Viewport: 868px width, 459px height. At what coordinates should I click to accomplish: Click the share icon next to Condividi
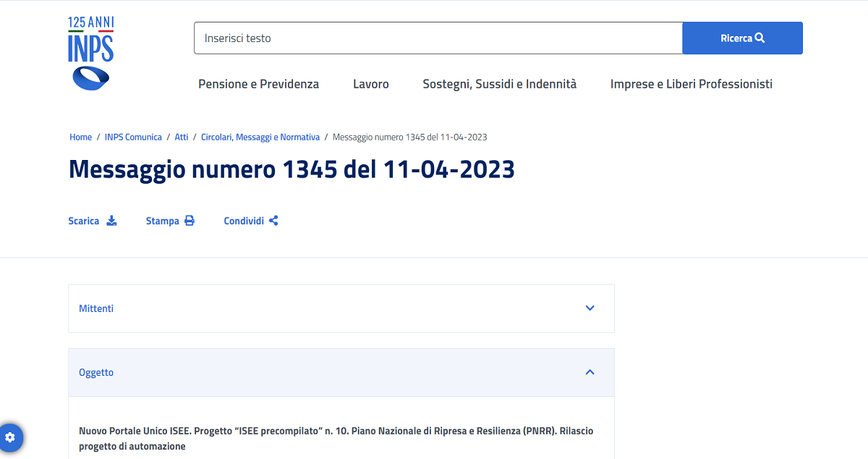[x=273, y=220]
